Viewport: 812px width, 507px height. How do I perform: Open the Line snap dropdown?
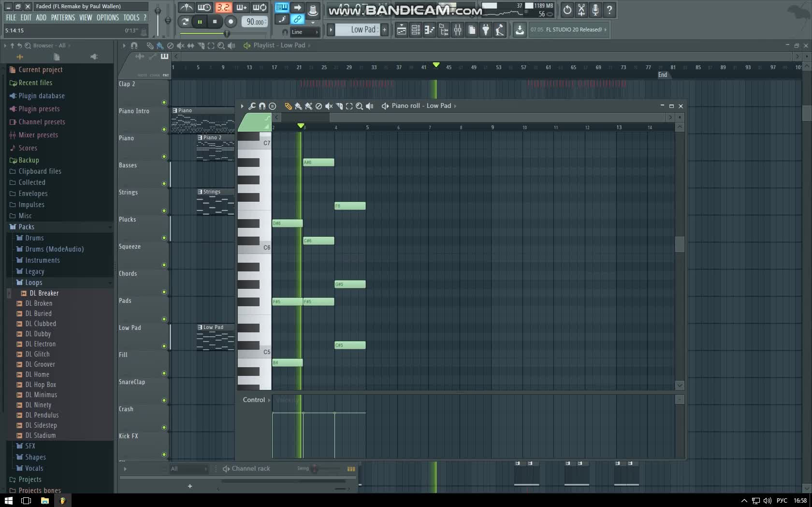click(304, 32)
